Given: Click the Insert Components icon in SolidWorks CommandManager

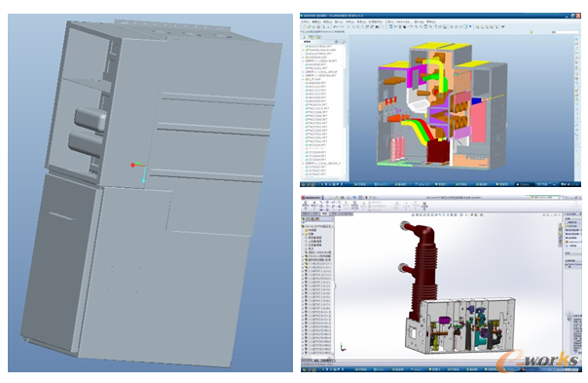Looking at the screenshot, I should point(306,205).
